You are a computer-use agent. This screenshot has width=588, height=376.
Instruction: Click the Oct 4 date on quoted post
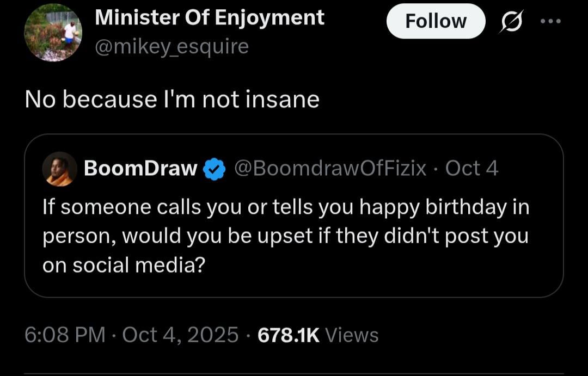pos(471,169)
